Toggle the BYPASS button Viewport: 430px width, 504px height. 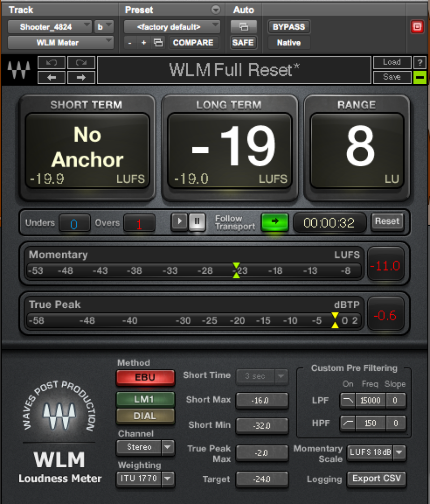[288, 27]
